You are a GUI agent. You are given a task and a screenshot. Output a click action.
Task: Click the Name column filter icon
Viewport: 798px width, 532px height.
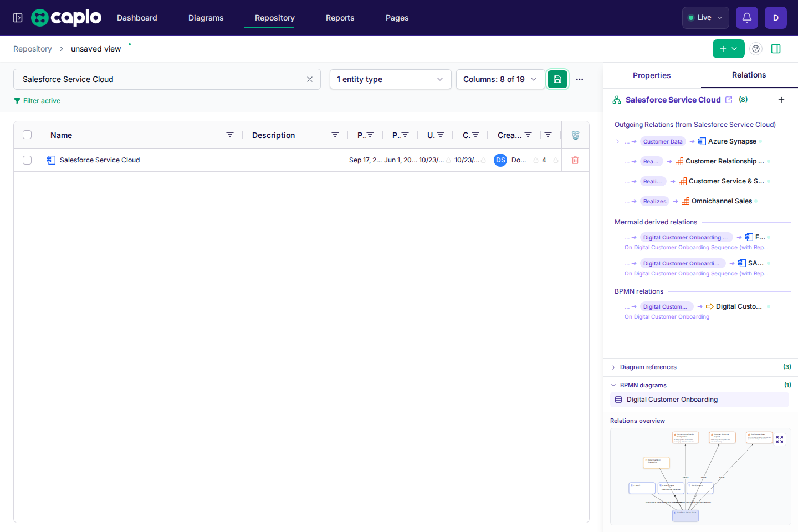coord(230,135)
